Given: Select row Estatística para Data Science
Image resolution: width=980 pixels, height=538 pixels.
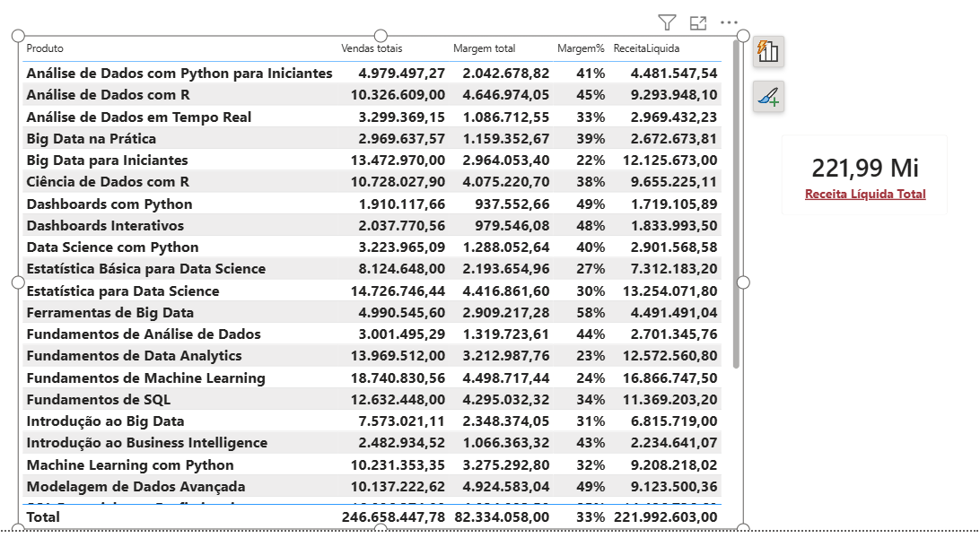Looking at the screenshot, I should point(372,291).
